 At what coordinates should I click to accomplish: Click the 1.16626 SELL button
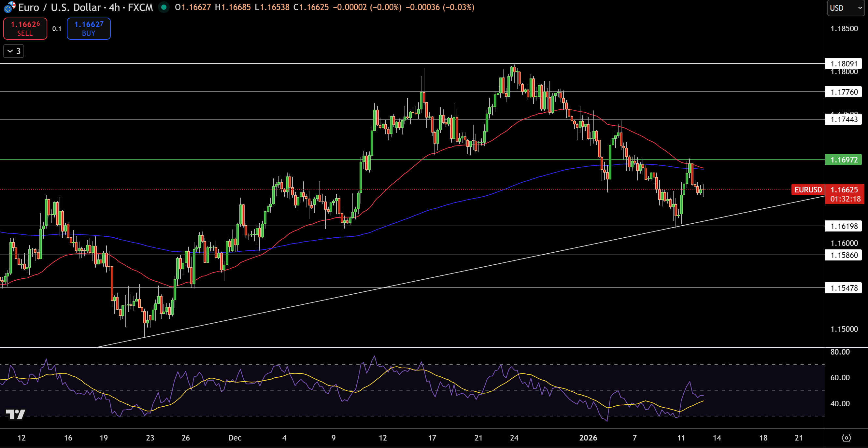tap(25, 29)
